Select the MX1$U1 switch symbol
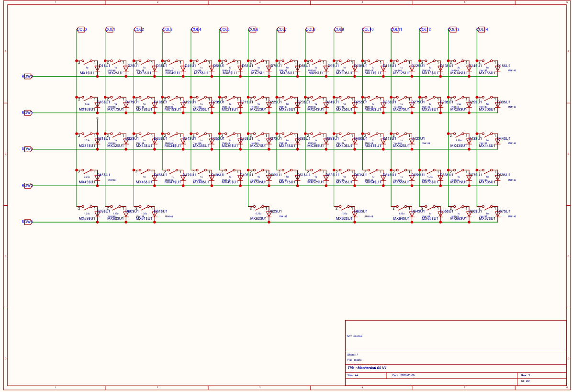Screen dimensions: 572x392 [87, 62]
